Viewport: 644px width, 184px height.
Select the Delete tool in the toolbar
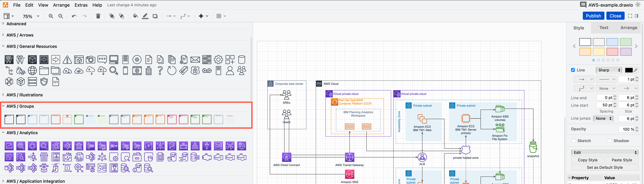(x=98, y=16)
